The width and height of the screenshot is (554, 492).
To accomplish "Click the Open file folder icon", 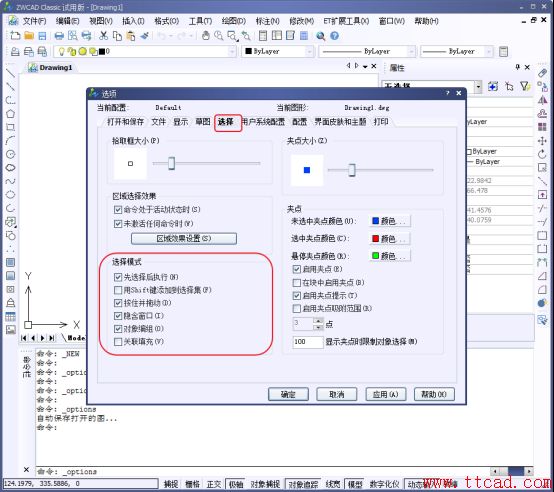I will [29, 36].
